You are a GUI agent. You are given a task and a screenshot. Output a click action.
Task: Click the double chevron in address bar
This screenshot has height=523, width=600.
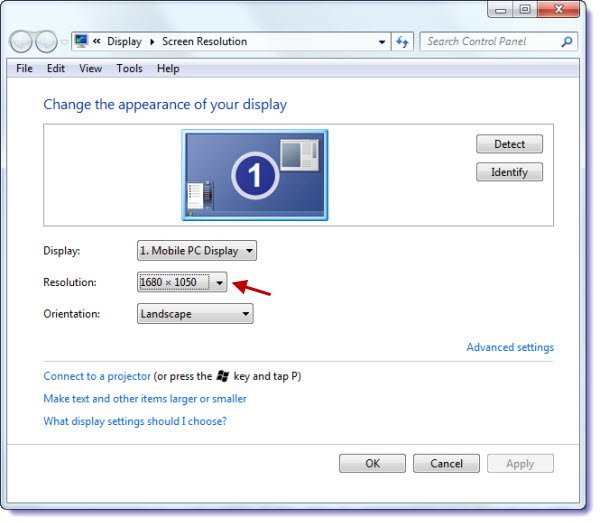(x=97, y=41)
